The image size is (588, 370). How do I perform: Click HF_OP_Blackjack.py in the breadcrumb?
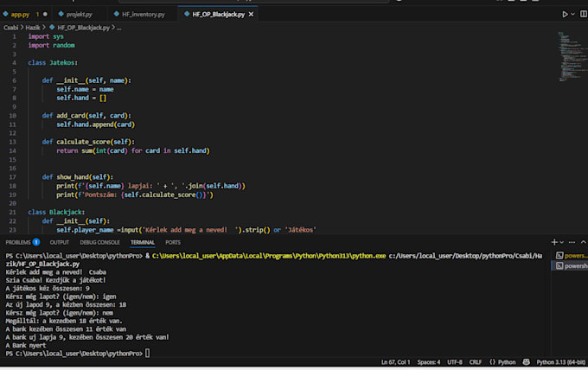[x=83, y=28]
